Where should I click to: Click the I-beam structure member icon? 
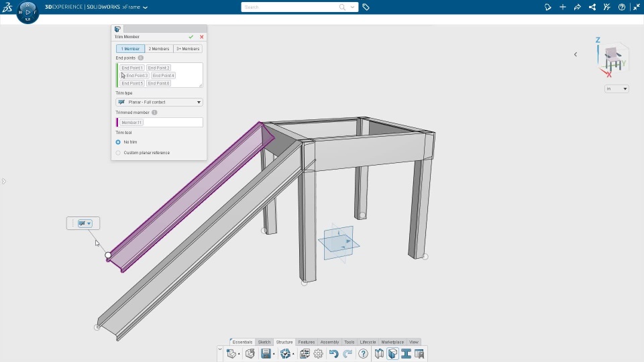click(x=407, y=353)
